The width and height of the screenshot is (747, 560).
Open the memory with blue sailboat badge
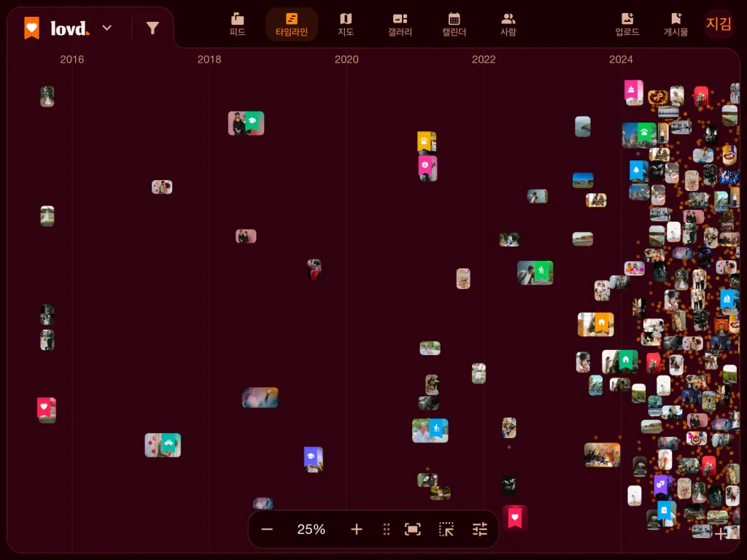tap(729, 301)
